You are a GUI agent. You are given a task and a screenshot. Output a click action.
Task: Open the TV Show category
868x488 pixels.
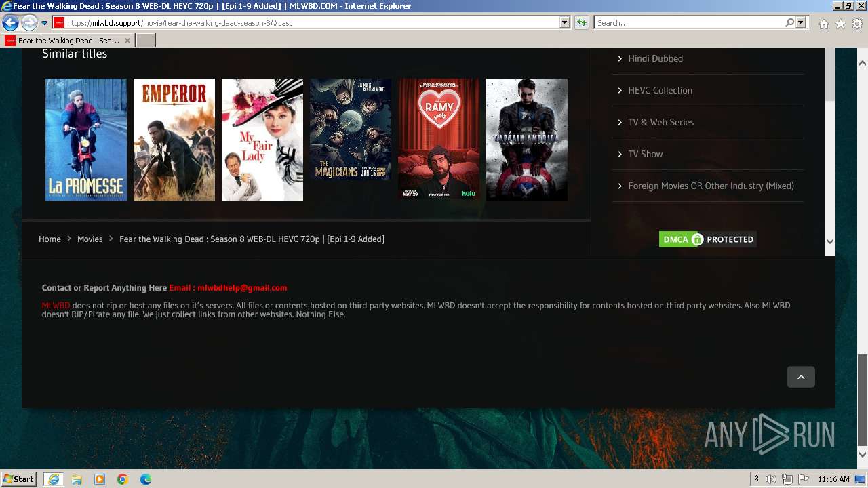coord(645,154)
